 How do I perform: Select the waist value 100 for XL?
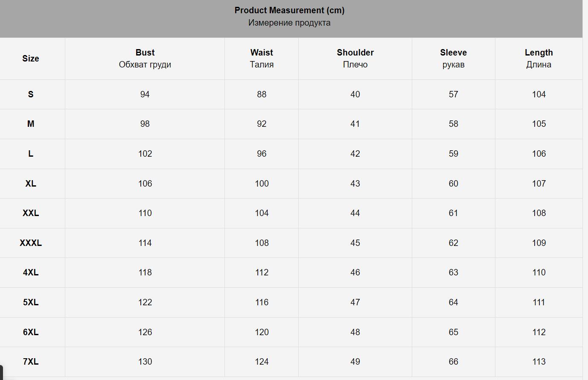point(262,184)
